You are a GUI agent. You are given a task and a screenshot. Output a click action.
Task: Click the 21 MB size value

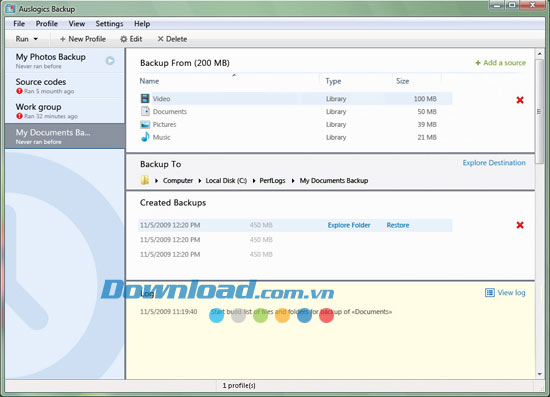tap(427, 137)
